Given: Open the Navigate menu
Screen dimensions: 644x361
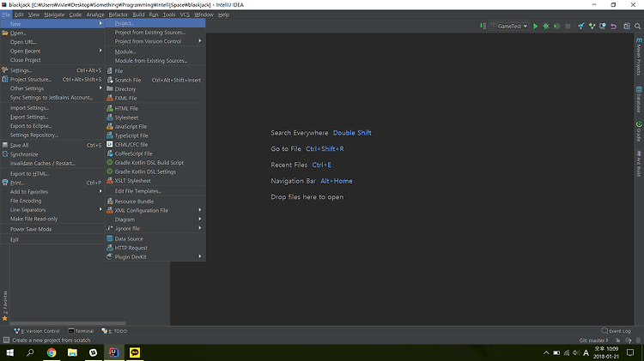Looking at the screenshot, I should 54,15.
